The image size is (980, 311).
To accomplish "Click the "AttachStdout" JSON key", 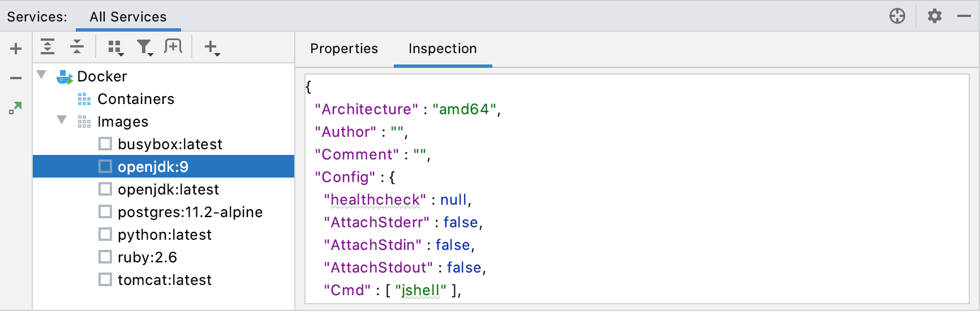I will [379, 267].
